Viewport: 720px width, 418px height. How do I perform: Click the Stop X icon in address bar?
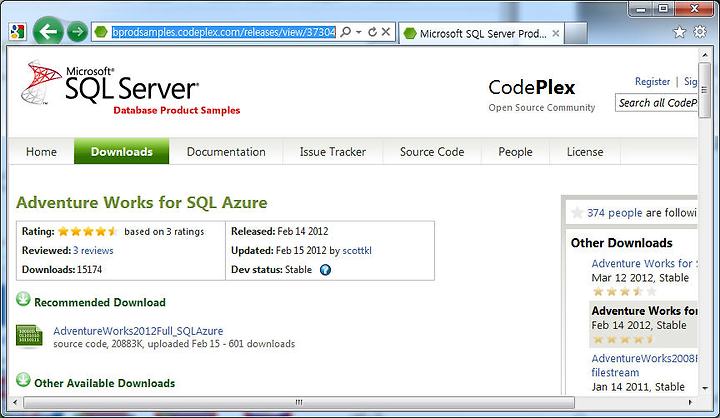(386, 32)
